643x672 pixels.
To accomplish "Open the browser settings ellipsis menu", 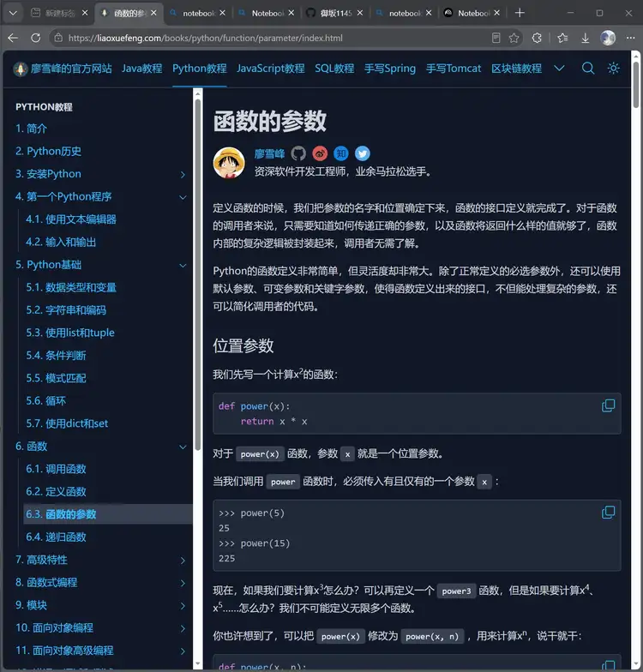I will [x=630, y=38].
